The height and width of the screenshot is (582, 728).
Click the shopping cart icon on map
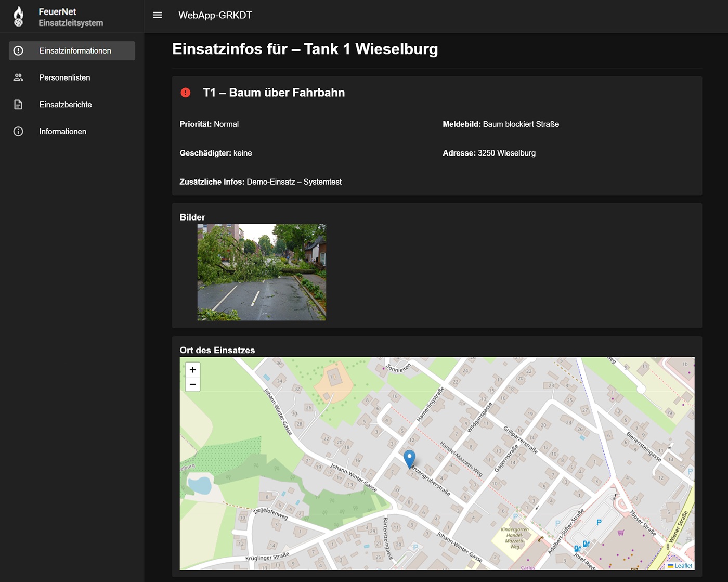point(620,532)
